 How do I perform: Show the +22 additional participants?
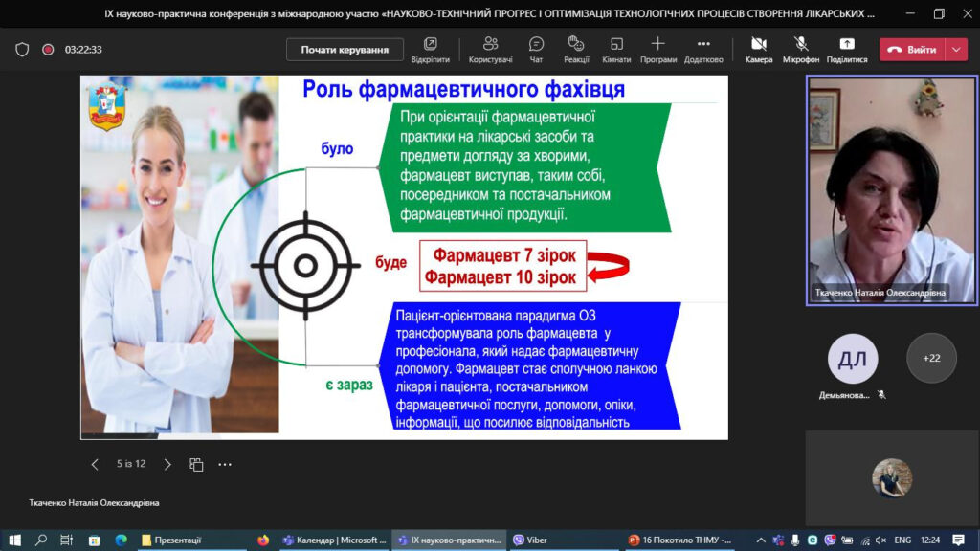[931, 358]
